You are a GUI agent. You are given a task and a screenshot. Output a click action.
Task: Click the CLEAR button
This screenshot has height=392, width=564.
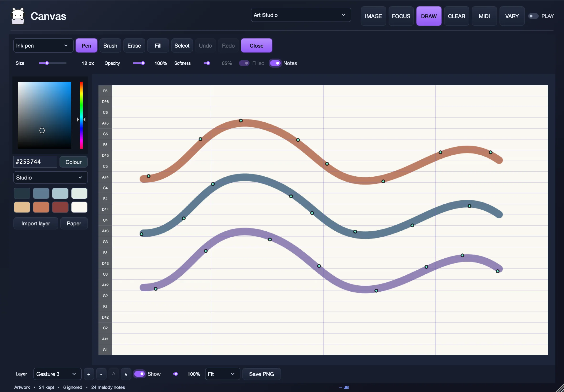tap(456, 16)
